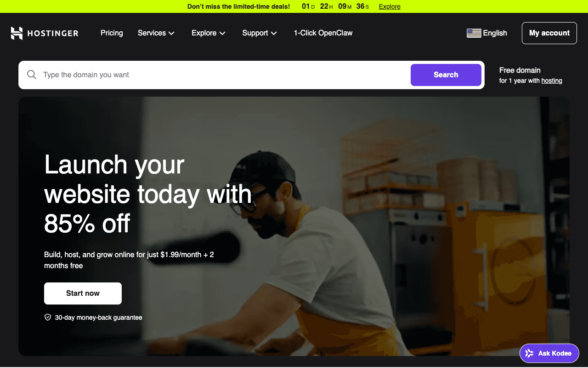Viewport: 588px width, 368px height.
Task: Click the Ask Kodee sparkle icon
Action: (530, 353)
